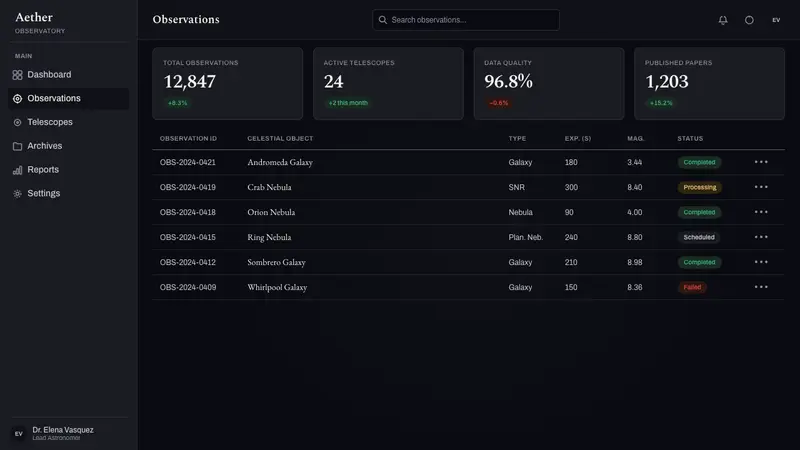Image resolution: width=800 pixels, height=450 pixels.
Task: Sort by Observation ID column header
Action: [x=188, y=138]
